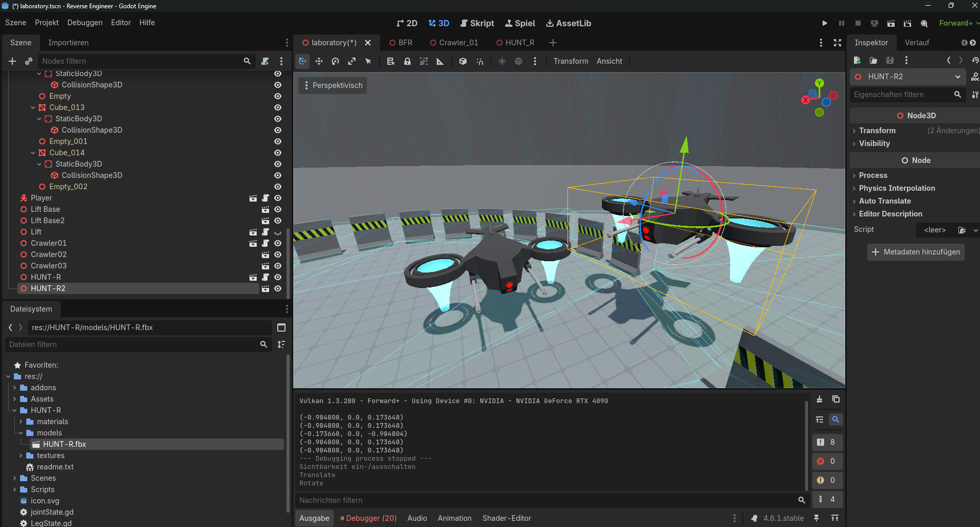Image resolution: width=980 pixels, height=527 pixels.
Task: Copy output log with the copy icon
Action: click(x=836, y=399)
